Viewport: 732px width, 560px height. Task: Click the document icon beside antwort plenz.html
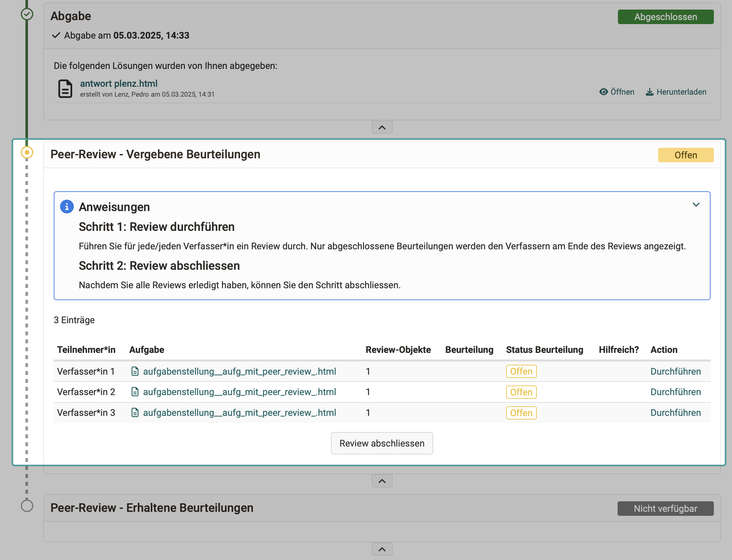point(65,89)
